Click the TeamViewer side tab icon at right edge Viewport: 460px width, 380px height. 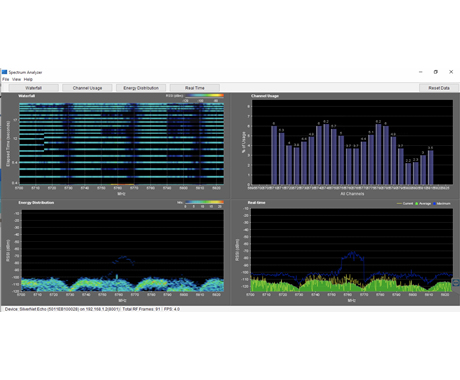456,283
